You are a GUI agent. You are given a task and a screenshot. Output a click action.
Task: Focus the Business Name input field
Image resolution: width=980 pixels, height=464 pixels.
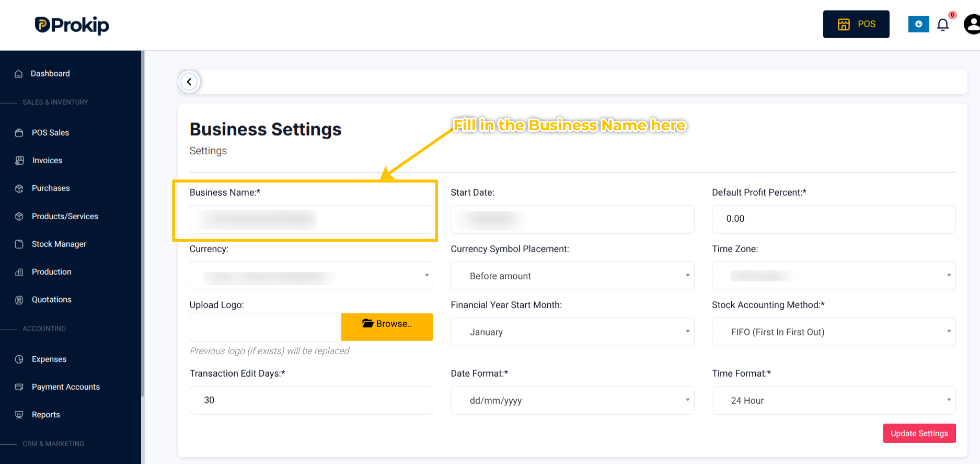(311, 219)
